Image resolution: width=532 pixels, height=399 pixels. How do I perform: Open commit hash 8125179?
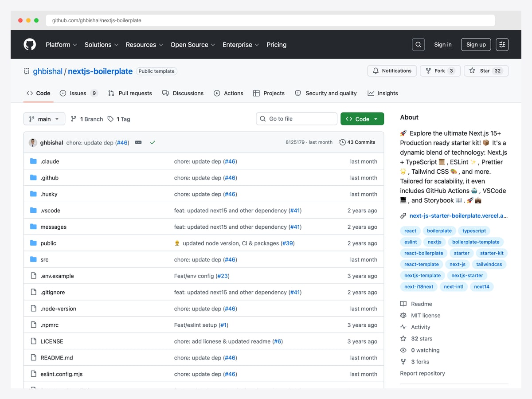click(x=295, y=142)
